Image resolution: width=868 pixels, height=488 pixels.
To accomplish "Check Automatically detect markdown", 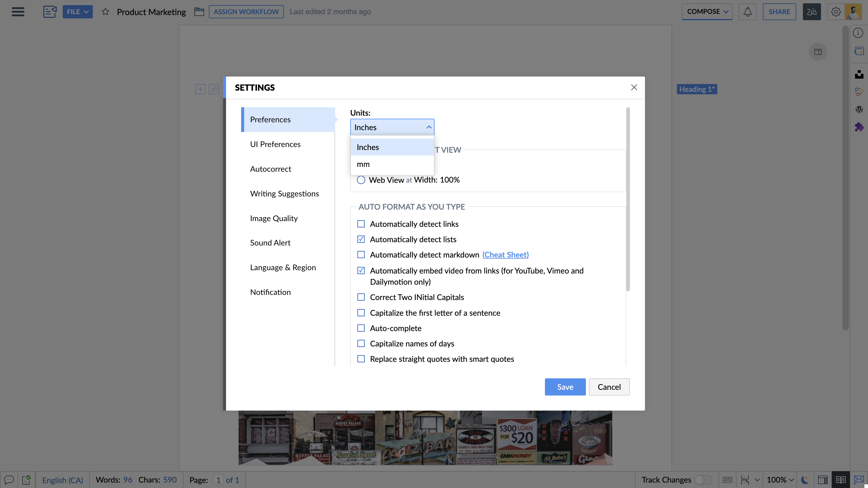I will coord(361,255).
